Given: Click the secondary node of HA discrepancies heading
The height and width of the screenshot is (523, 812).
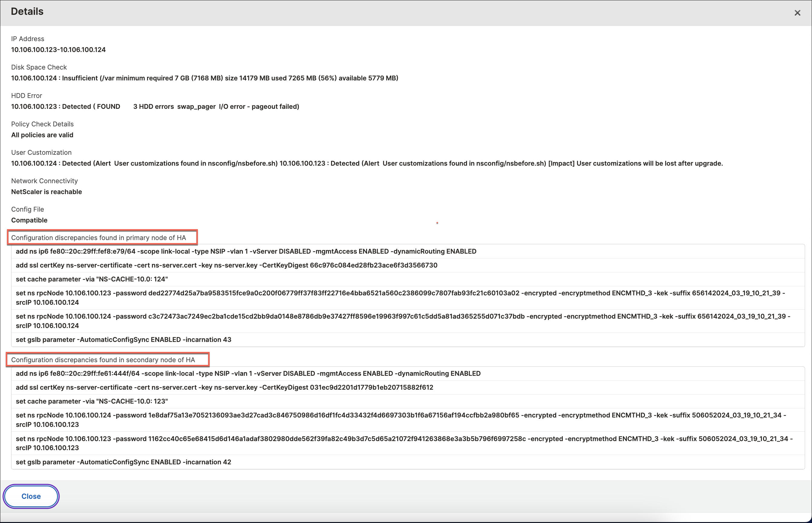Looking at the screenshot, I should (x=103, y=360).
